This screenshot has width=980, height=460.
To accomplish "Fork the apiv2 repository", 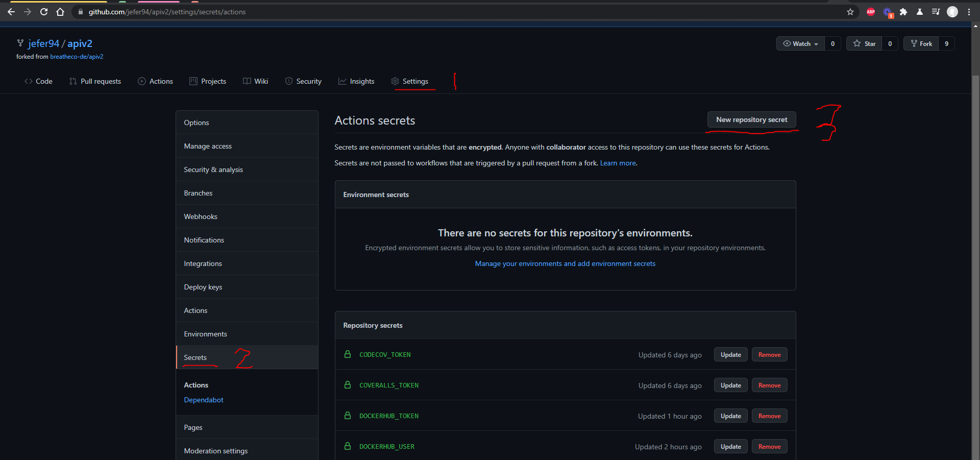I will pyautogui.click(x=921, y=43).
